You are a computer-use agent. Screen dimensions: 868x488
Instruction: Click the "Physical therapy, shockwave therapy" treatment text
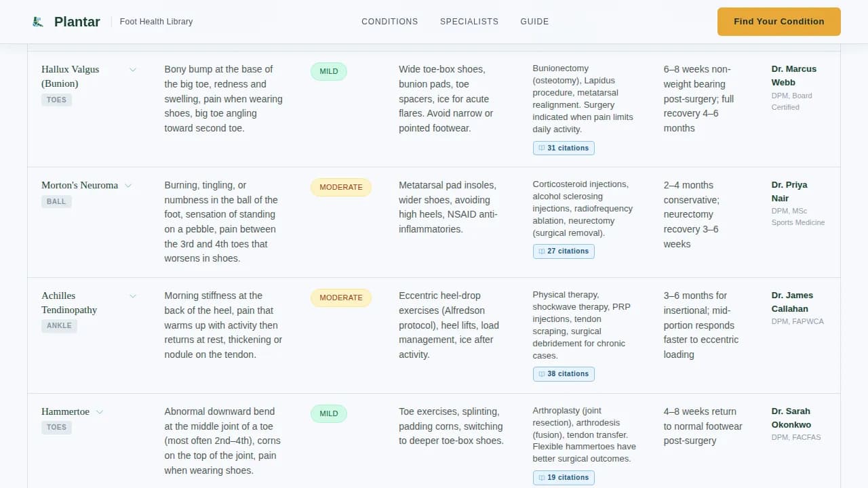pyautogui.click(x=582, y=325)
